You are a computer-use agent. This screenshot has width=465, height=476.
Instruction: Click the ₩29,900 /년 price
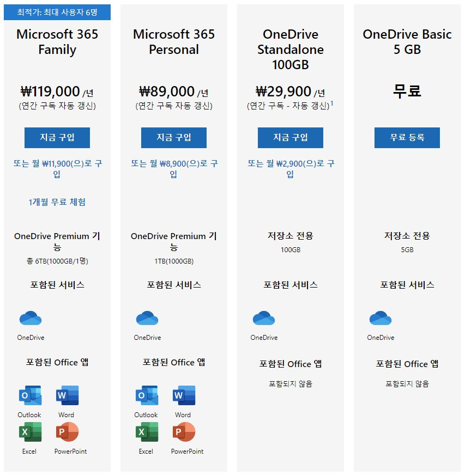tap(291, 91)
